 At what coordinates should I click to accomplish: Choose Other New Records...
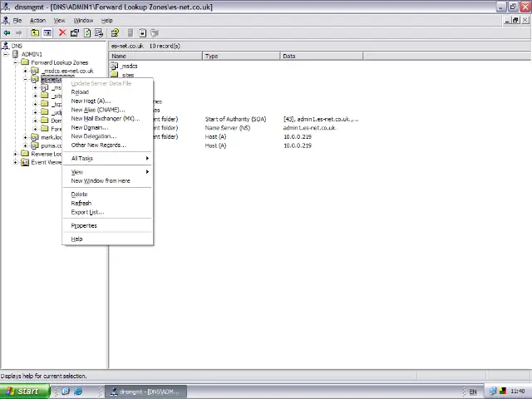(107, 145)
